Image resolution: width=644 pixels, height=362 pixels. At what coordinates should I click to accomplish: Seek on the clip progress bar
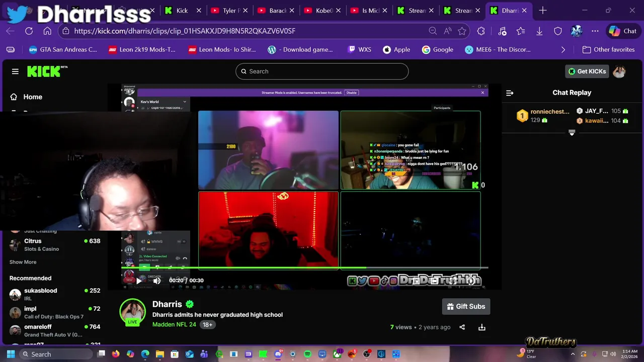(305, 268)
